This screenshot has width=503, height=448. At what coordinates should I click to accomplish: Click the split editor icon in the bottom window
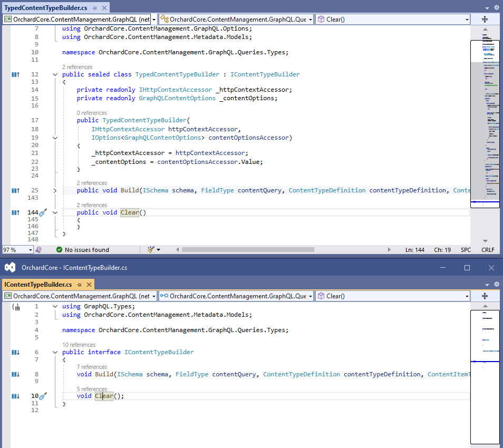(485, 296)
